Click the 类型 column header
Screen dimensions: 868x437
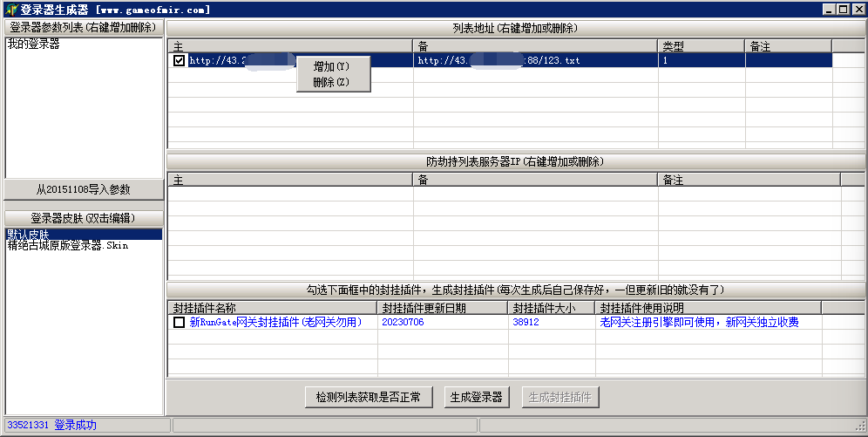point(702,46)
